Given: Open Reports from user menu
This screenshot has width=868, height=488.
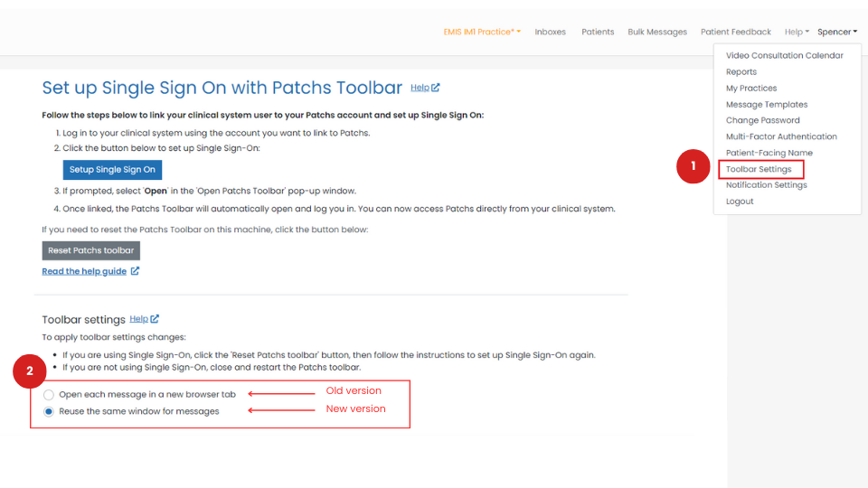Looking at the screenshot, I should (x=741, y=72).
